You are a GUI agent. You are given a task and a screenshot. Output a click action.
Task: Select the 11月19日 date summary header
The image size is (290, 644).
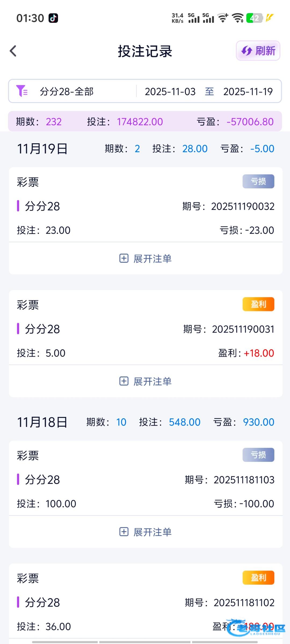pos(42,149)
